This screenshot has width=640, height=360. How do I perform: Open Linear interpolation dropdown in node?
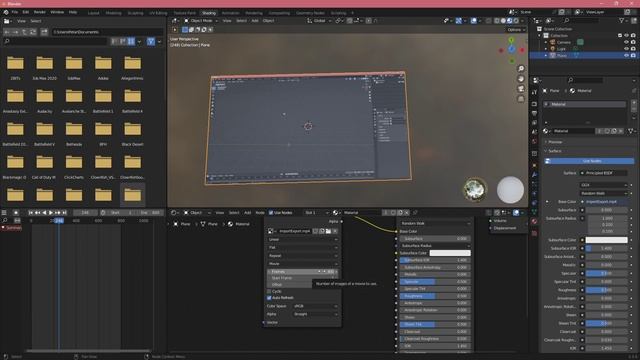302,240
